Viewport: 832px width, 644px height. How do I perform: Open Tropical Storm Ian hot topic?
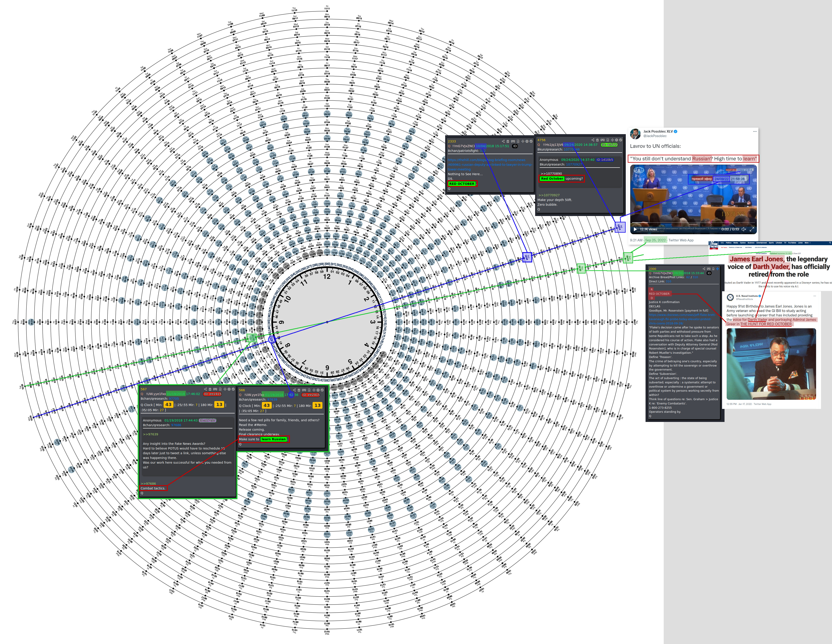(736, 248)
